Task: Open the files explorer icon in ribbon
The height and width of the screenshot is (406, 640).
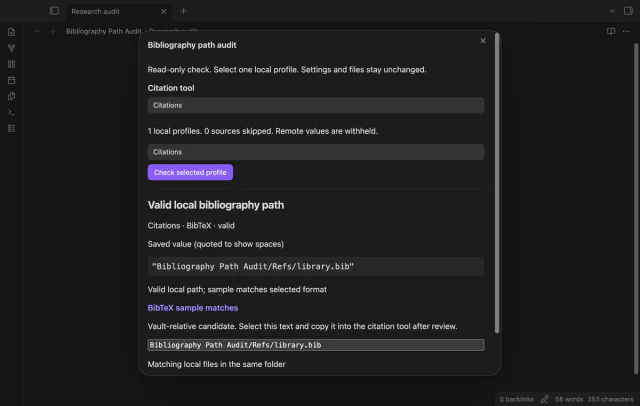Action: point(11,32)
